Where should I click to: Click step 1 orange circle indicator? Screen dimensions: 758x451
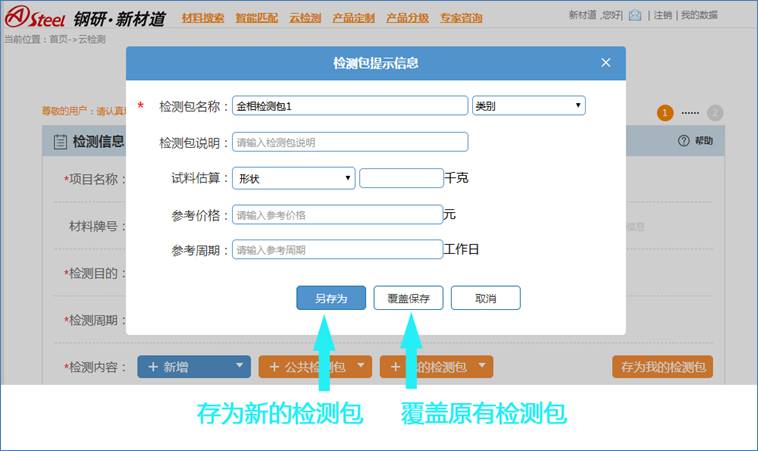click(x=665, y=113)
